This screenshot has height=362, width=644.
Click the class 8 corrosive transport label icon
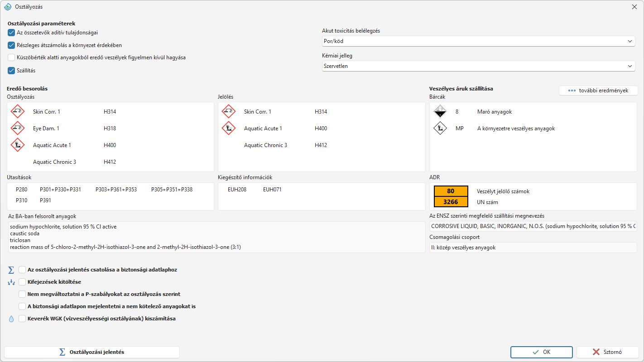[x=440, y=111]
